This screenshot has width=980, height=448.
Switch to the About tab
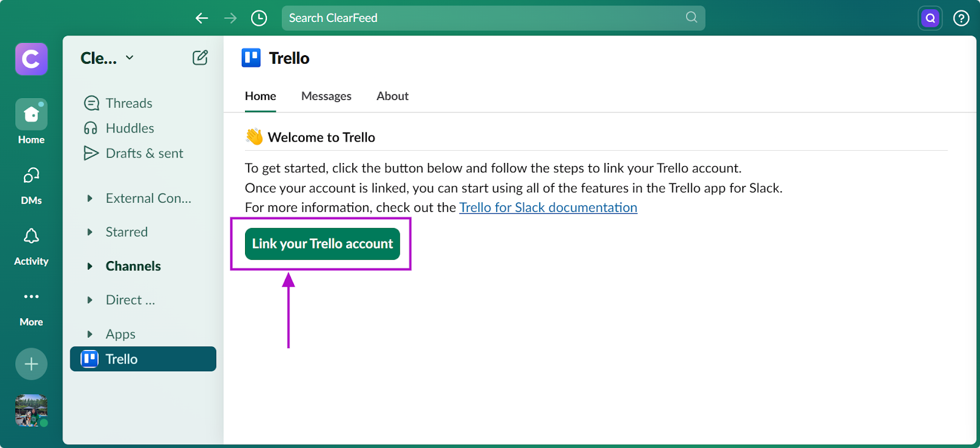tap(393, 96)
